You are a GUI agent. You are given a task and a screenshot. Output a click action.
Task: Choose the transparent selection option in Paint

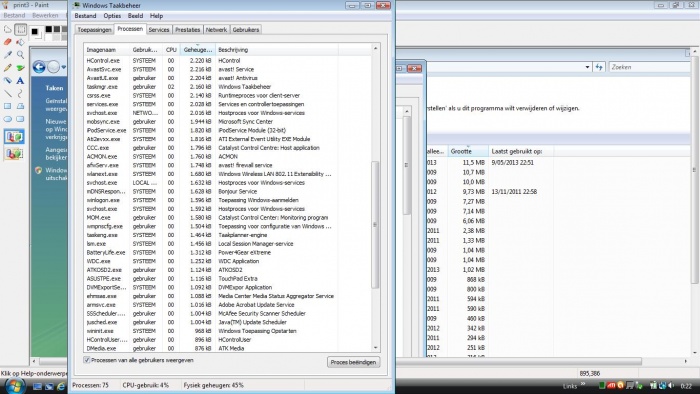14,154
